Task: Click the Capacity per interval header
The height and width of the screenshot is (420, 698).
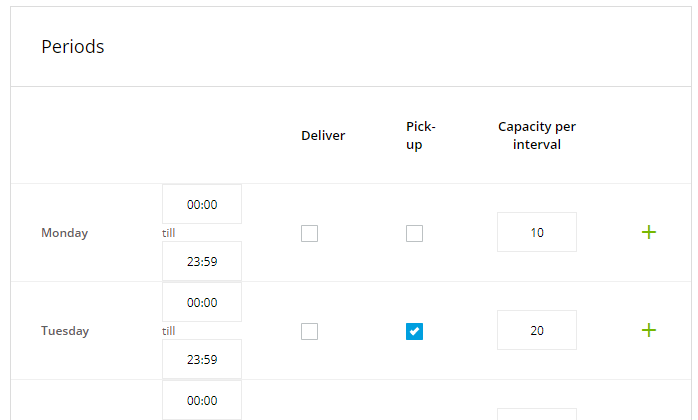Action: [537, 135]
